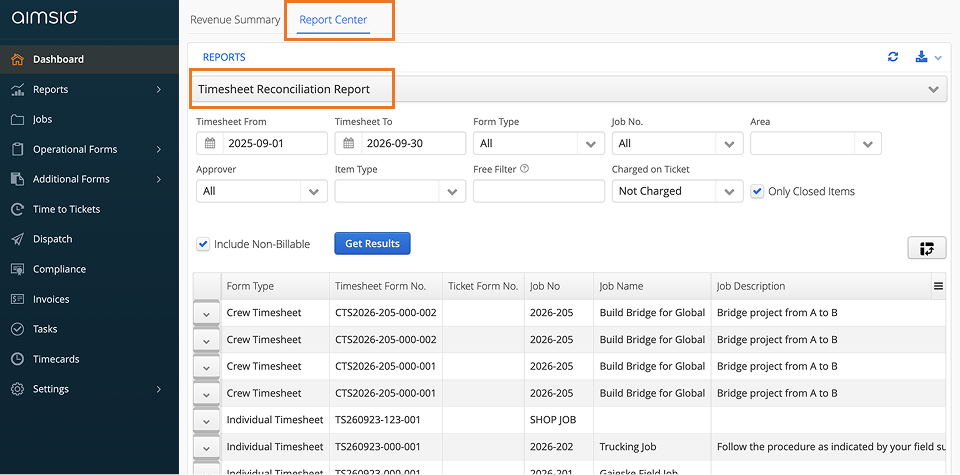
Task: Expand the Operational Forms submenu chevron
Action: click(x=159, y=149)
